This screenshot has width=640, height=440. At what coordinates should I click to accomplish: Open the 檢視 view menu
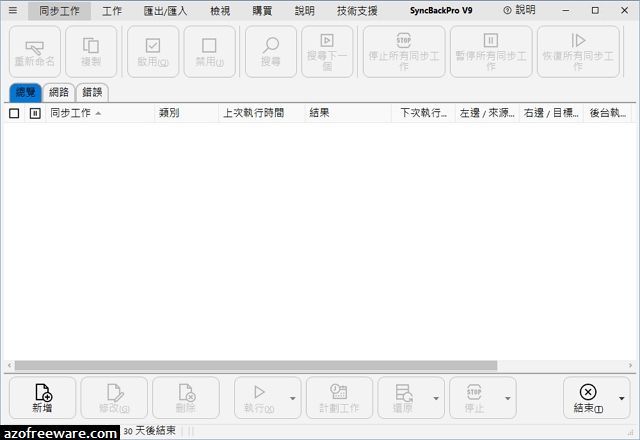[x=220, y=11]
